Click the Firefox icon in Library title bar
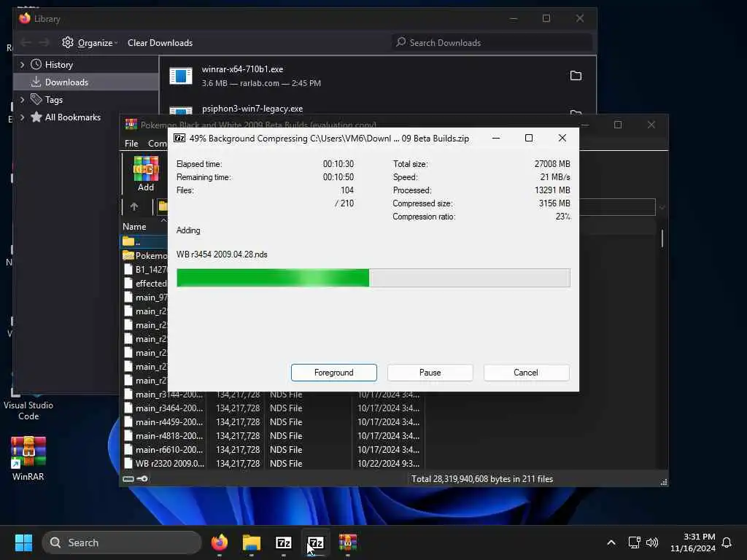The width and height of the screenshot is (747, 560). [24, 18]
